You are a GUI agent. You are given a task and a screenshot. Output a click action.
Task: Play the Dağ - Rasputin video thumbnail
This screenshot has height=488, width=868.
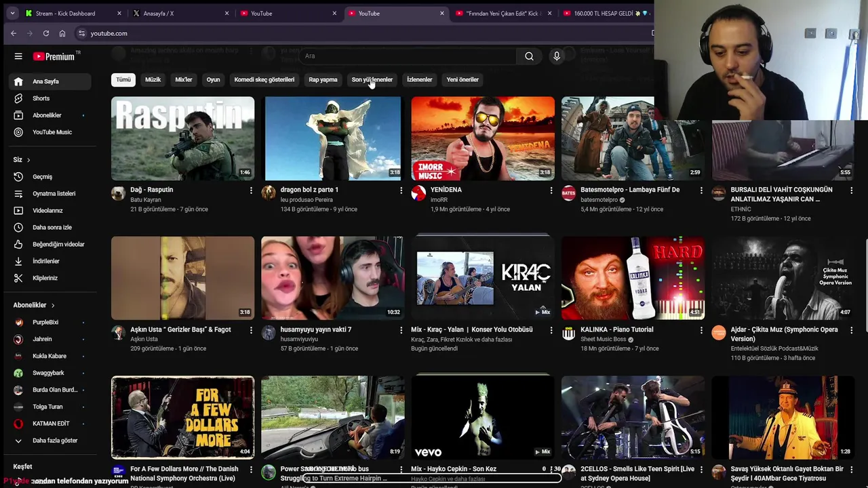(183, 139)
